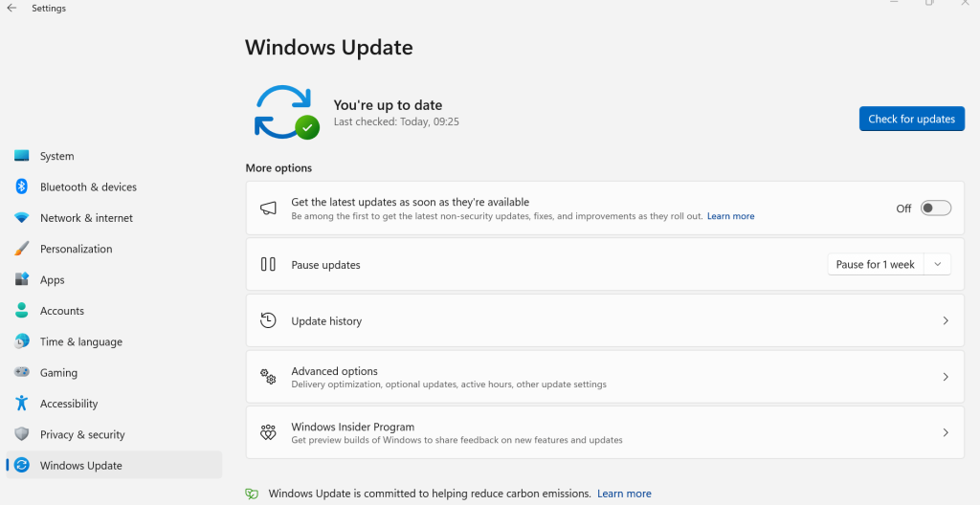The image size is (980, 505).
Task: Click the Gaming controller icon
Action: coord(21,372)
